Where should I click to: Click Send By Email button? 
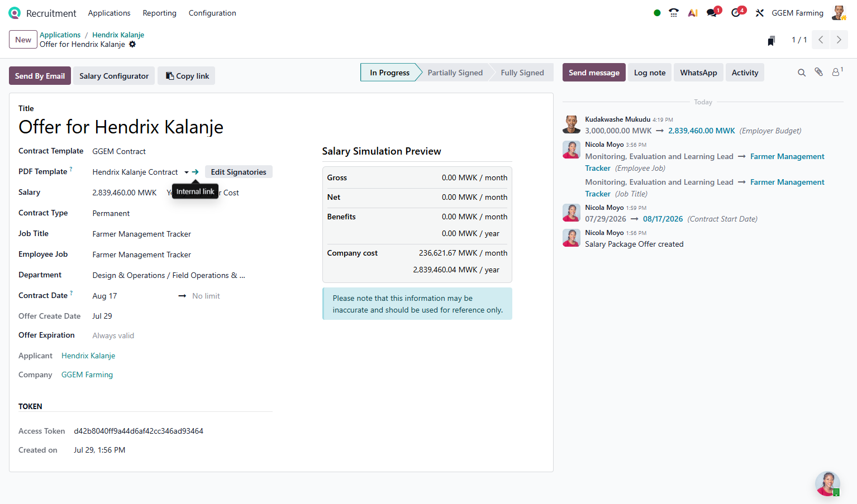coord(40,76)
